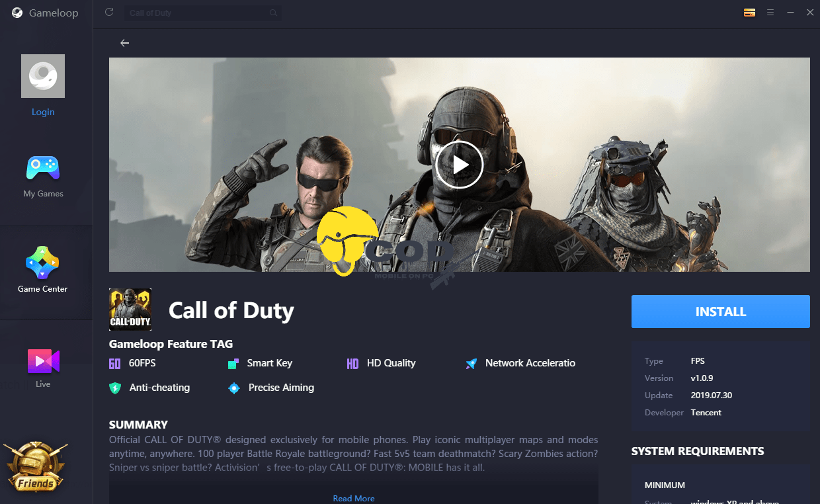The image size is (820, 504).
Task: Click the Gameloop Feature TAG heading
Action: pyautogui.click(x=171, y=344)
